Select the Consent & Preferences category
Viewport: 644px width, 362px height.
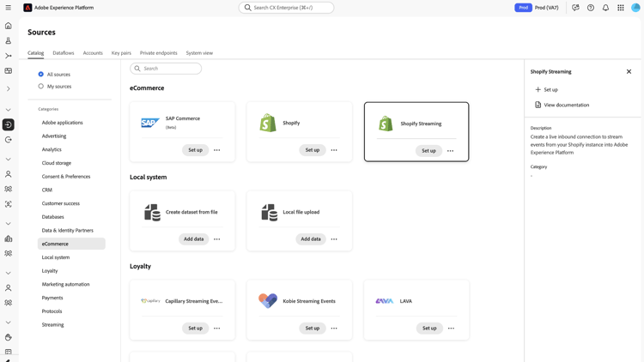click(x=66, y=177)
